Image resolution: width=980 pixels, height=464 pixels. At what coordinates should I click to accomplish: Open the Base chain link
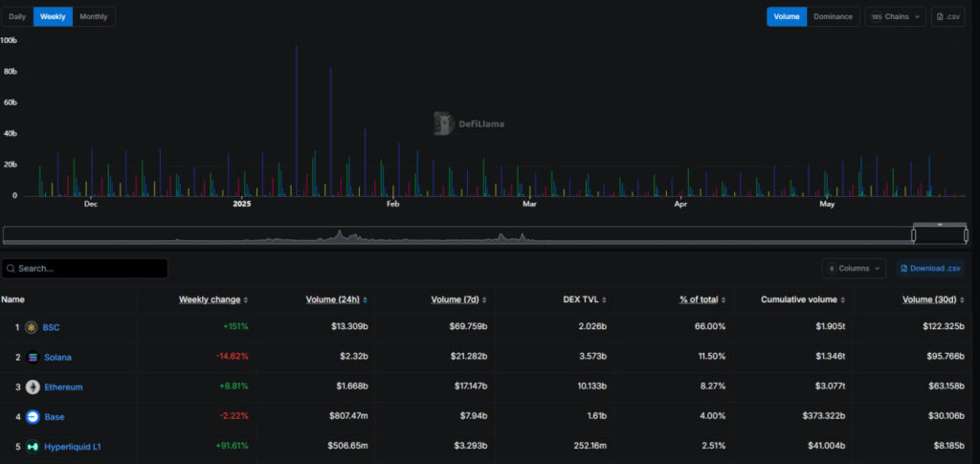[55, 416]
